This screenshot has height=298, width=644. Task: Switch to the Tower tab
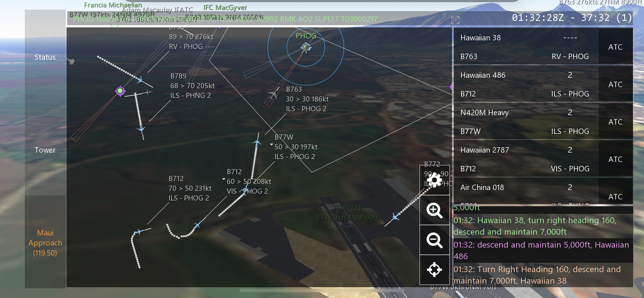(45, 150)
